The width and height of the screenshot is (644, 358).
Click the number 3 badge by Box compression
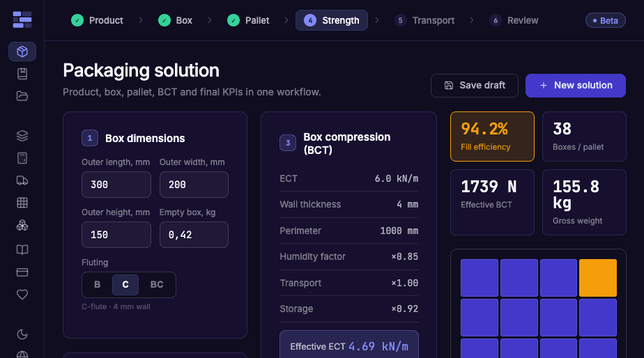(x=288, y=143)
